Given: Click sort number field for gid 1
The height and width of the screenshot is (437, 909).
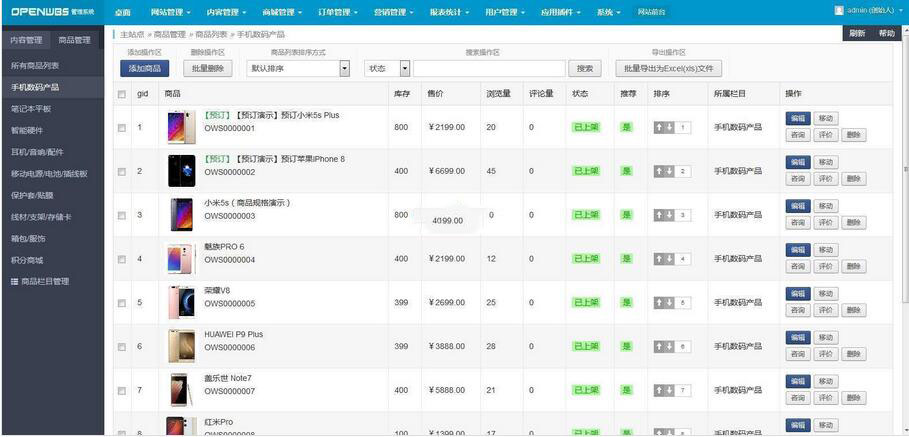Looking at the screenshot, I should click(683, 127).
